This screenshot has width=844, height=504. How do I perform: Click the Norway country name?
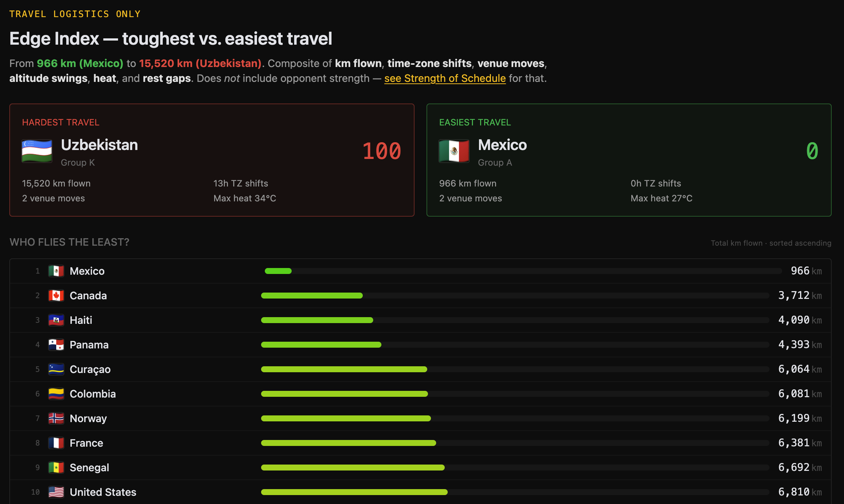pyautogui.click(x=88, y=418)
